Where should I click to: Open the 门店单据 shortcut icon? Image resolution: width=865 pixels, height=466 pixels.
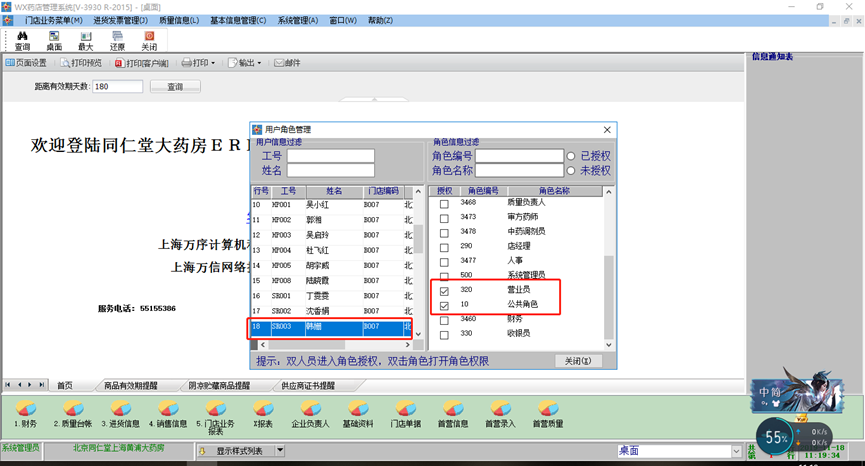(x=405, y=414)
